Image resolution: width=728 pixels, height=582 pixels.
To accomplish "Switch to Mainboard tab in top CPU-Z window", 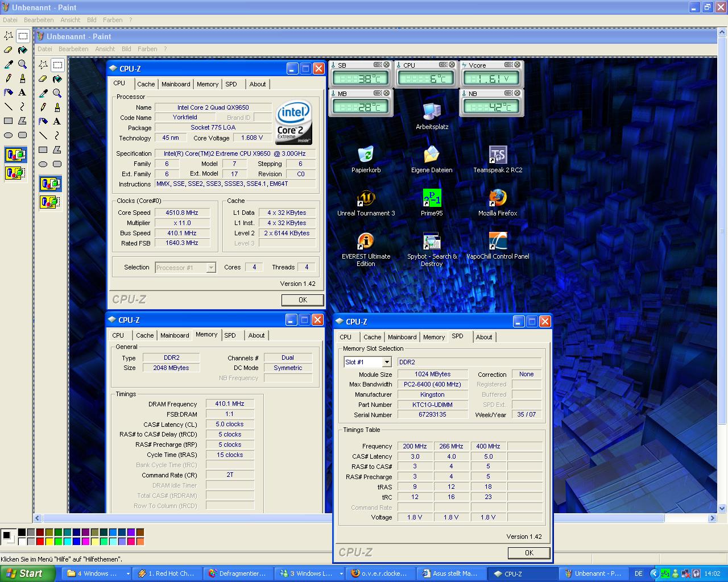I will pyautogui.click(x=176, y=84).
